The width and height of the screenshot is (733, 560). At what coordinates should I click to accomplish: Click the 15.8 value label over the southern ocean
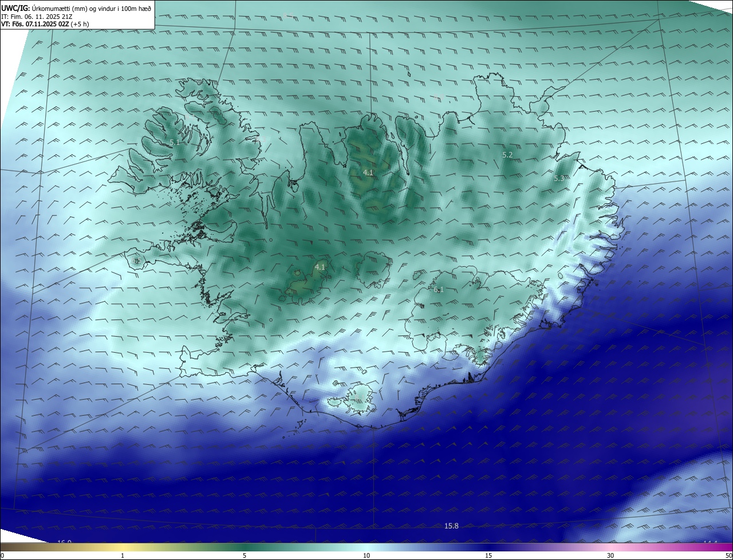click(451, 526)
